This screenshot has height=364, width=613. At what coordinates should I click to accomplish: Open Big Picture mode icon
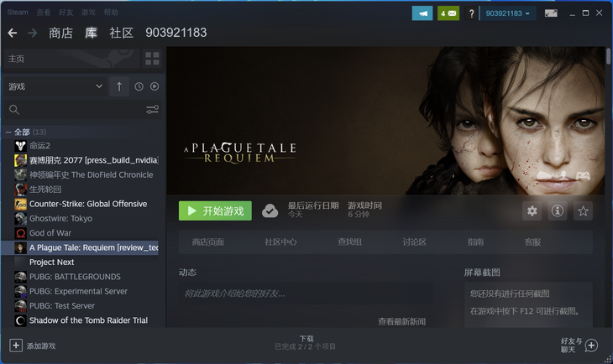551,13
